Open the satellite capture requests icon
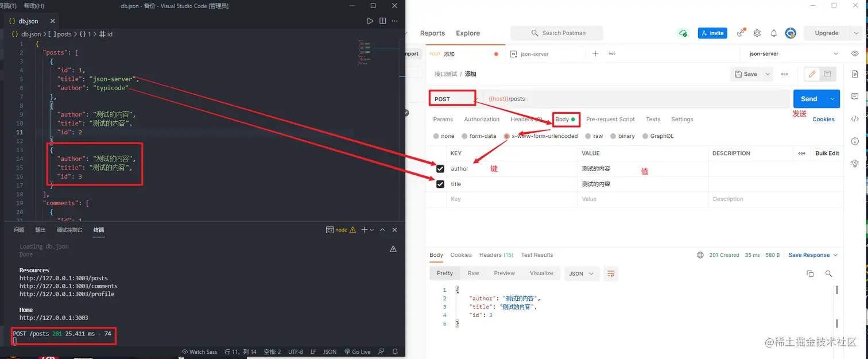This screenshot has height=359, width=868. [x=741, y=33]
